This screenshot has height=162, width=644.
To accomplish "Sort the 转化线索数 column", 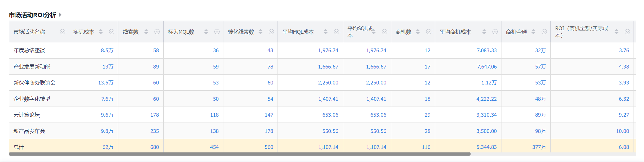I will [261, 32].
